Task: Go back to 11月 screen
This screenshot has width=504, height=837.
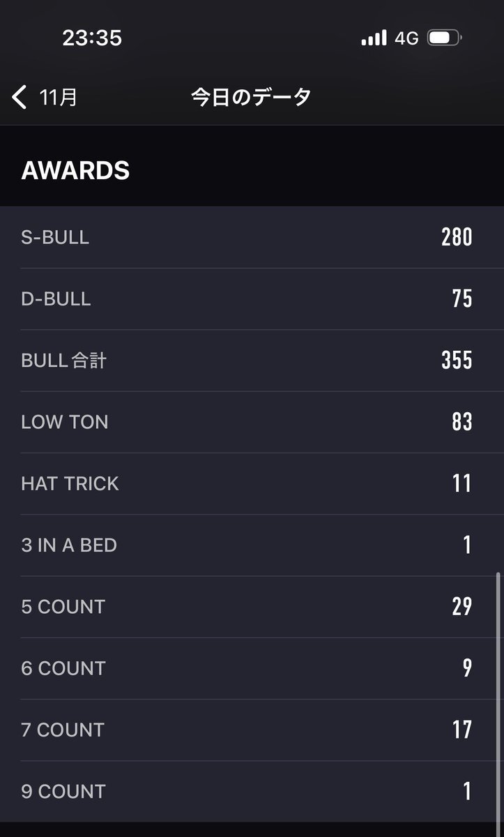Action: coord(58,97)
